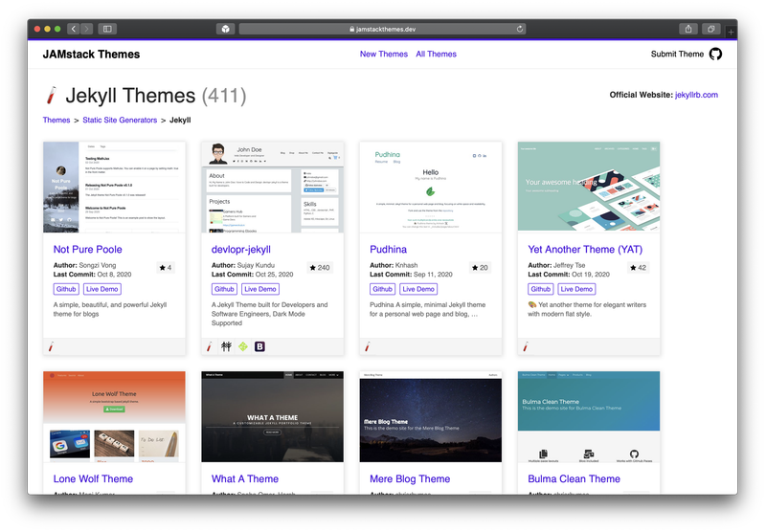This screenshot has height=532, width=766.
Task: Click Submit Theme in the header
Action: (677, 55)
